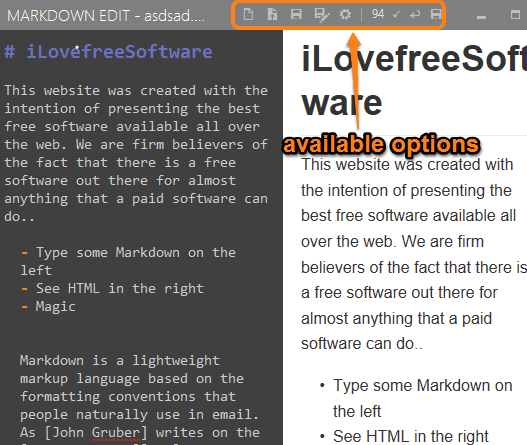527x445 pixels.
Task: Click the editor line 'anything that a paid software can'
Action: point(136,199)
